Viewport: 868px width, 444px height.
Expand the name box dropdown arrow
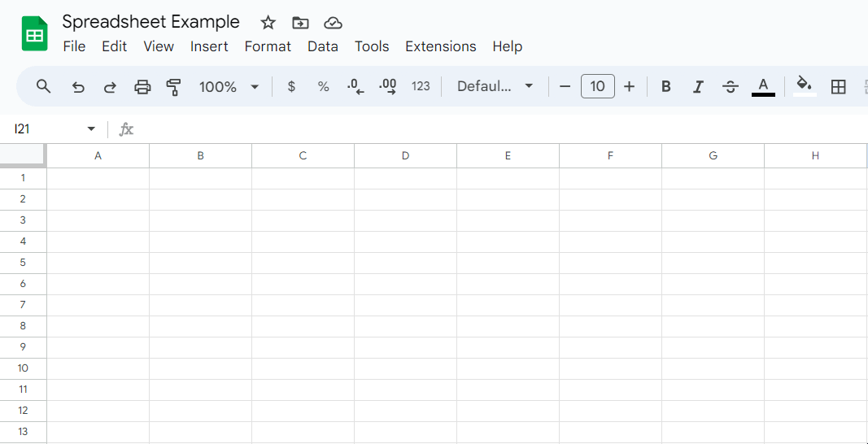91,129
